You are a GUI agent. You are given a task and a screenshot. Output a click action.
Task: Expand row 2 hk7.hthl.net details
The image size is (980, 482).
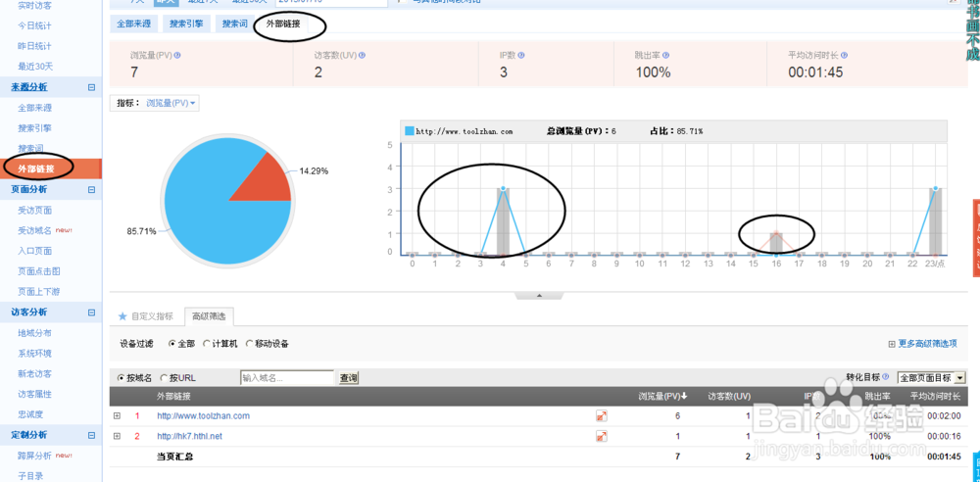117,436
